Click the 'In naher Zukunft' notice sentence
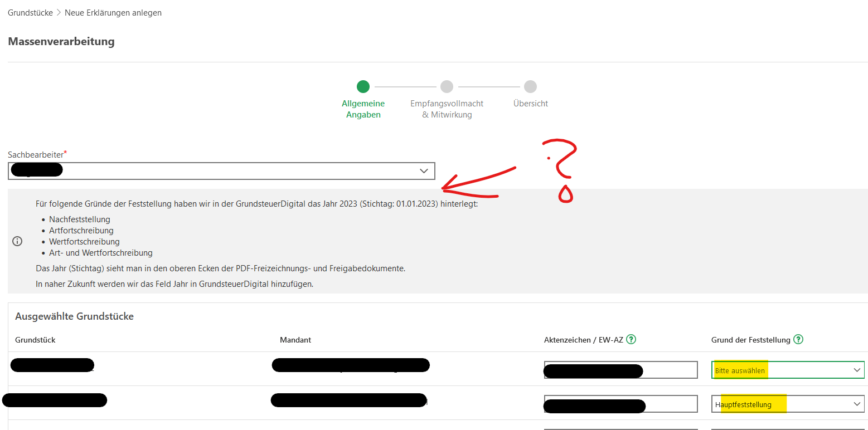Viewport: 868px width, 430px height. 174,284
